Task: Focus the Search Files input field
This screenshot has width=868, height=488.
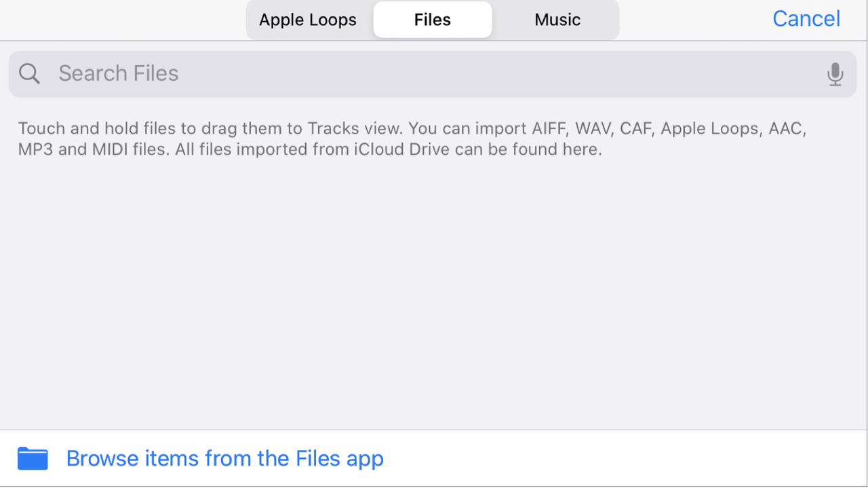Action: pos(433,73)
